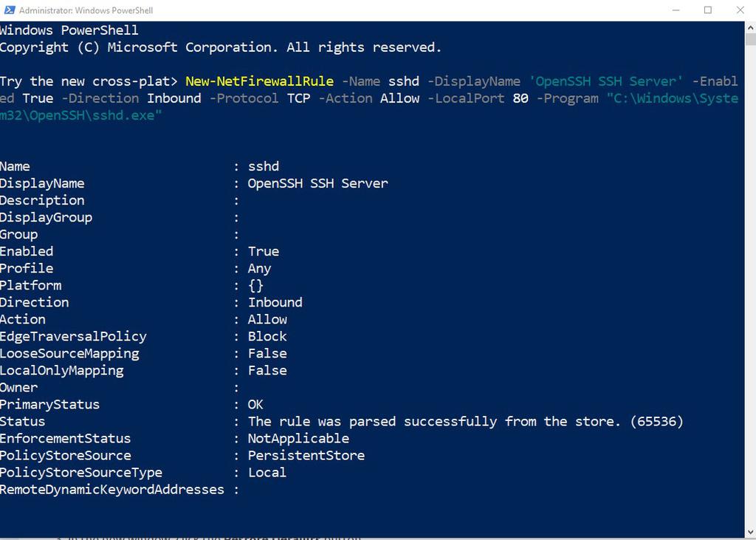This screenshot has width=756, height=540.
Task: Click the PowerShell icon in the title bar
Action: 9,10
